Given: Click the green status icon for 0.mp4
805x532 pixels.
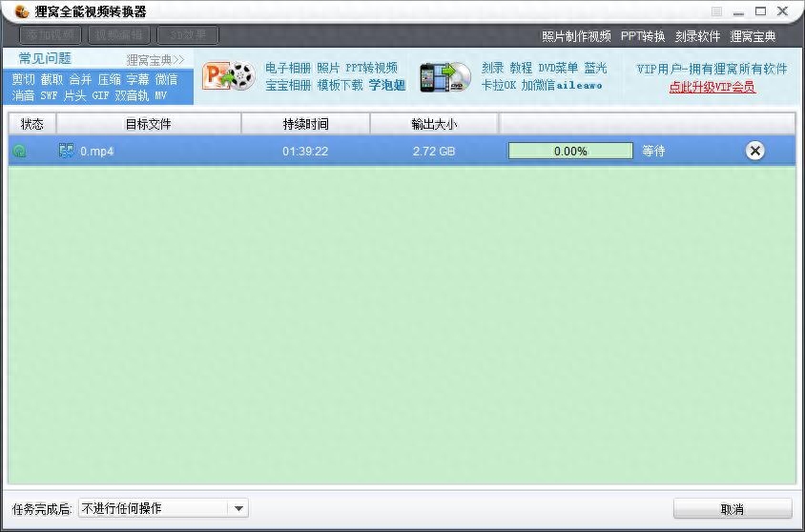Looking at the screenshot, I should pyautogui.click(x=19, y=151).
